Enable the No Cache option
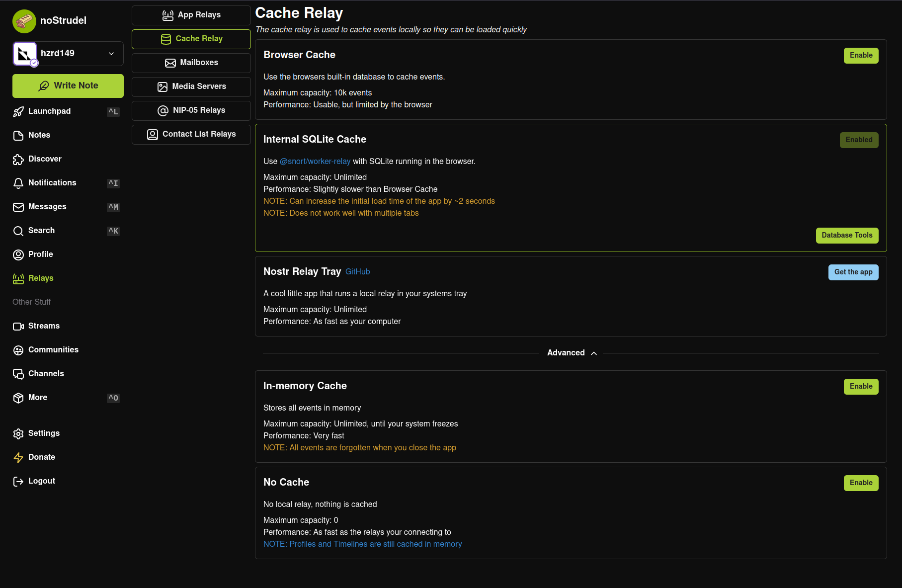The width and height of the screenshot is (902, 588). 861,483
